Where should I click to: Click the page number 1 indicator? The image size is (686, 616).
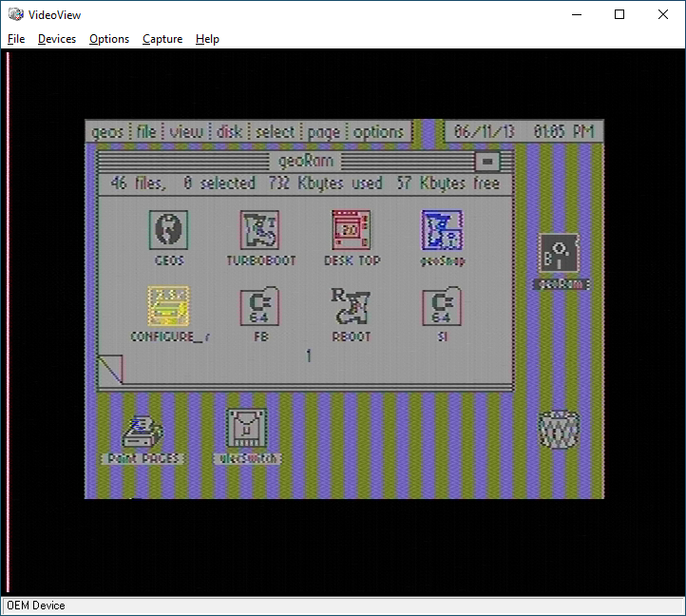309,356
